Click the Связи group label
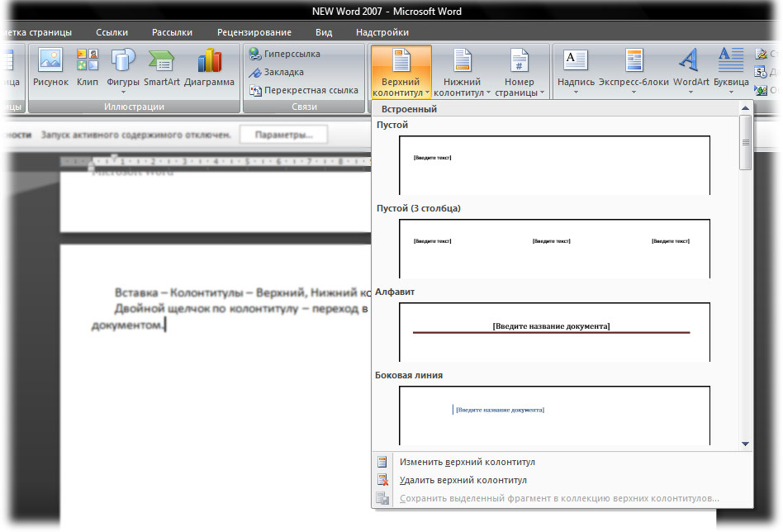The image size is (783, 532). [304, 107]
